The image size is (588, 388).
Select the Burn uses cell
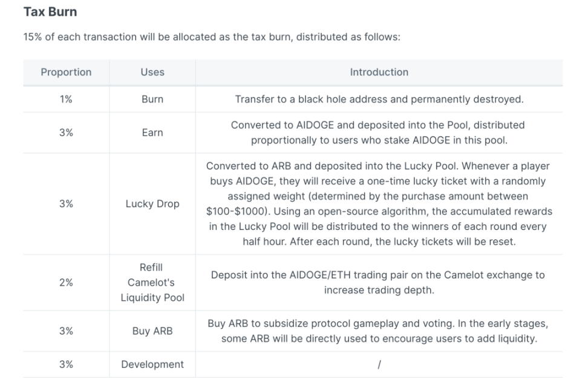click(152, 99)
